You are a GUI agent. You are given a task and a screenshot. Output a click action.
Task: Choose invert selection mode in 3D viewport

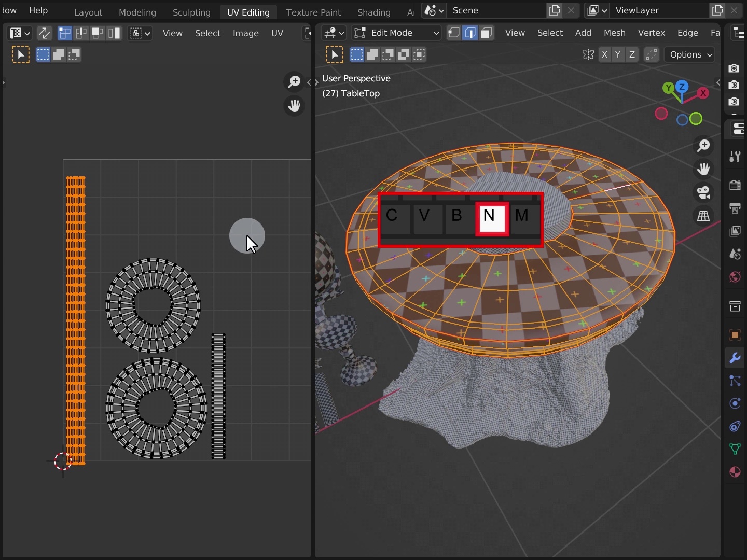point(404,54)
